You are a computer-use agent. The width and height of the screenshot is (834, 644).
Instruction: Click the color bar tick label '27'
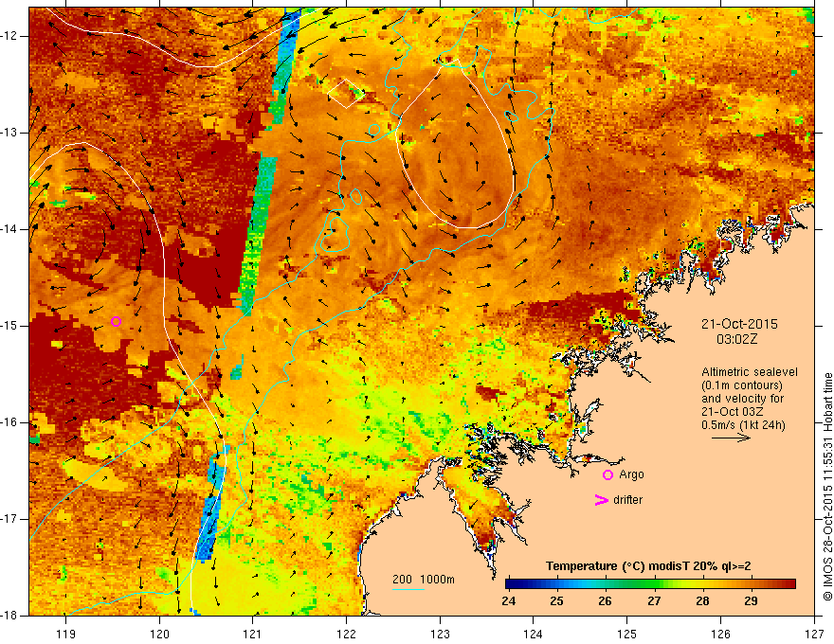click(654, 601)
